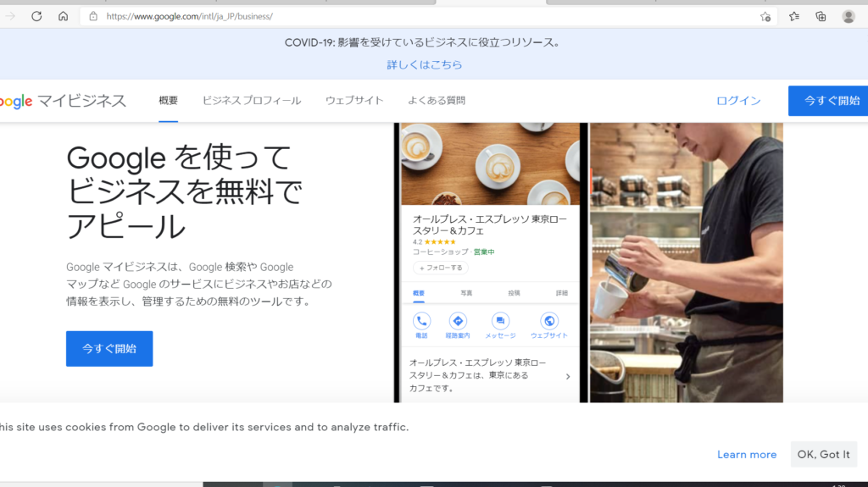Click the latte art coffee photo

point(491,163)
